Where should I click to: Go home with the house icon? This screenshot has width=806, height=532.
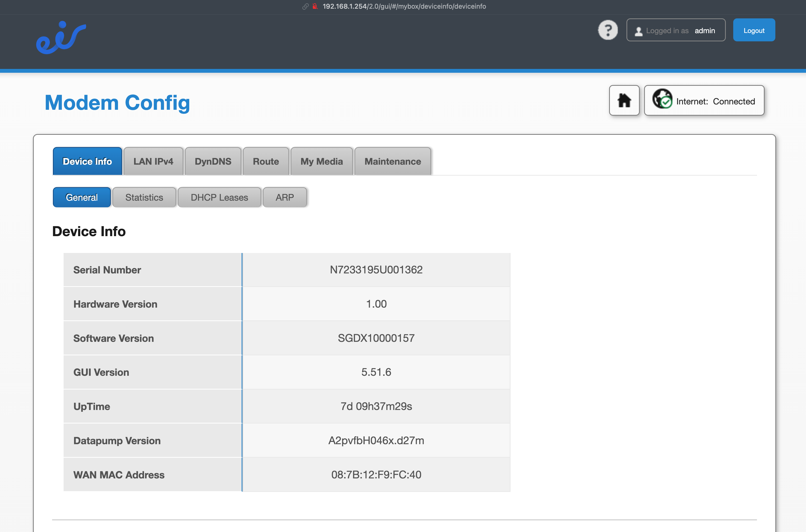pos(624,100)
